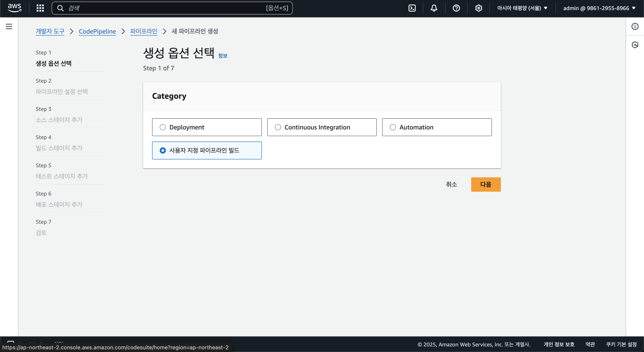644x352 pixels.
Task: Select the Continuous Integration radio option
Action: pyautogui.click(x=278, y=127)
